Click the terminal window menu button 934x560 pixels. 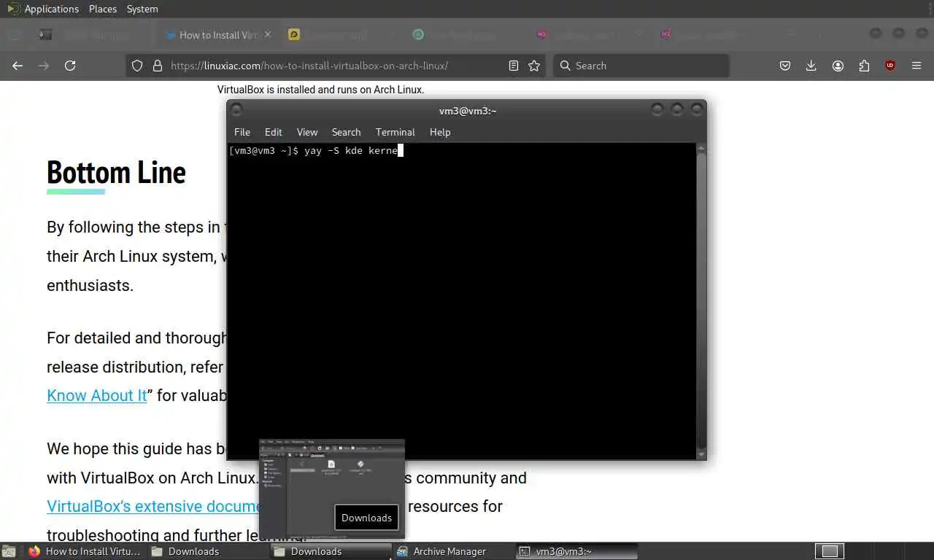tap(236, 110)
